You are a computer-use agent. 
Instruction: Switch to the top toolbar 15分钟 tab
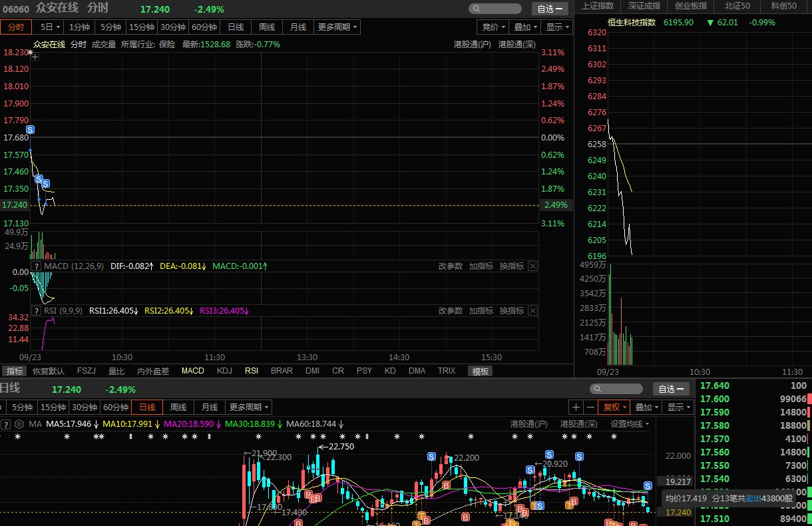142,27
